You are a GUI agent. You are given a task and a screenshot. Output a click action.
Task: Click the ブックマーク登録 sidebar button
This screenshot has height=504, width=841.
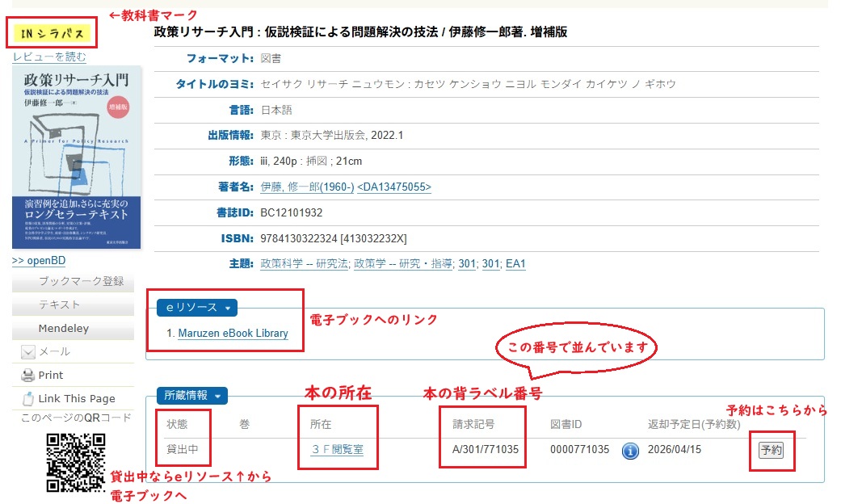coord(81,281)
